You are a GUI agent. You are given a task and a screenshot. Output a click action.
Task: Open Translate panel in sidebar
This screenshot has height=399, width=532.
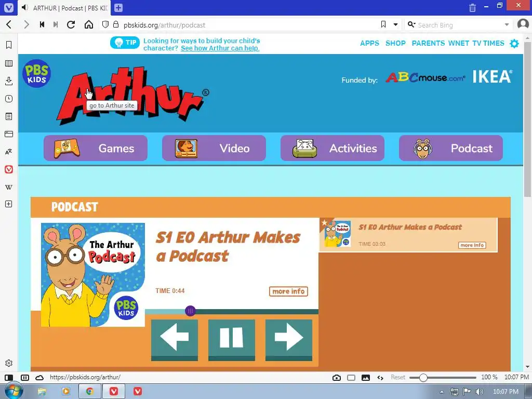click(x=9, y=152)
